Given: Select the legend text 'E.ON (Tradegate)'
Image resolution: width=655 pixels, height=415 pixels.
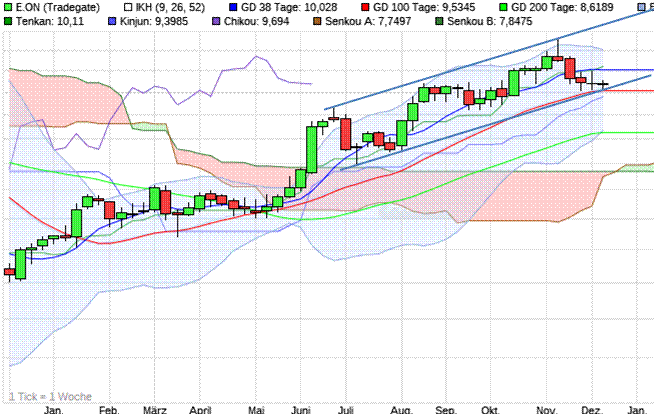Looking at the screenshot, I should pos(58,8).
